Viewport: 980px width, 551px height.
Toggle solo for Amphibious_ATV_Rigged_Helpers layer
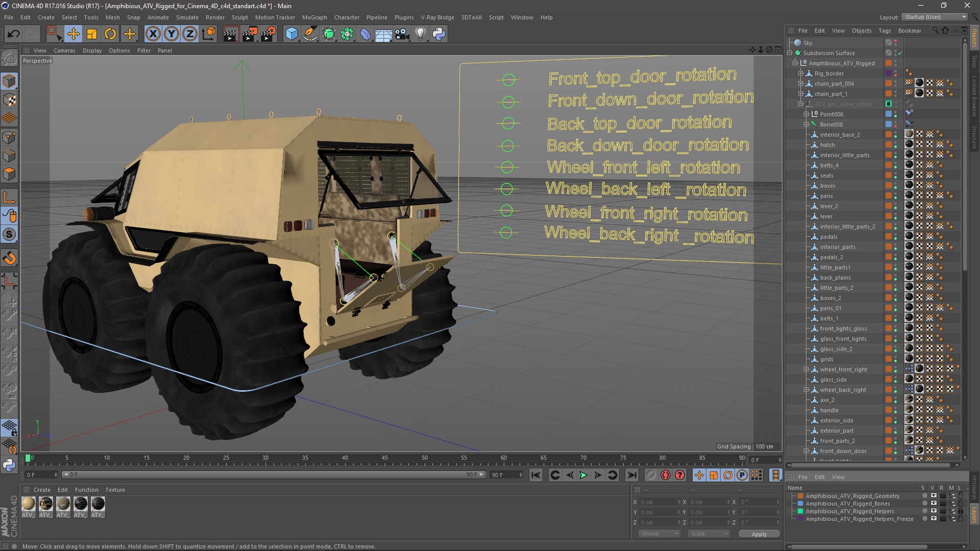point(924,511)
